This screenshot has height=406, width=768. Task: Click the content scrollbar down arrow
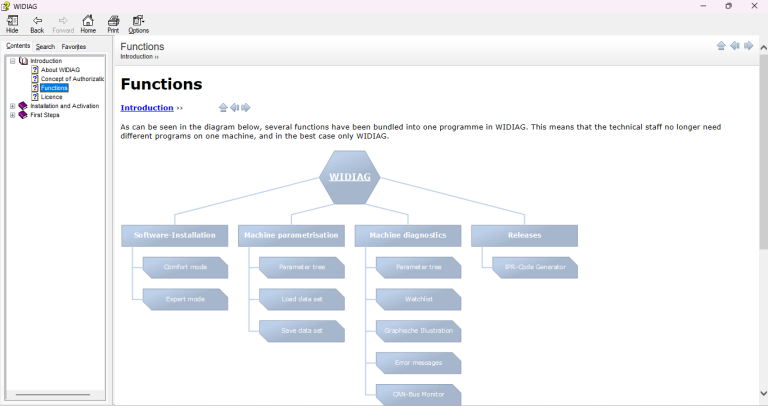763,393
